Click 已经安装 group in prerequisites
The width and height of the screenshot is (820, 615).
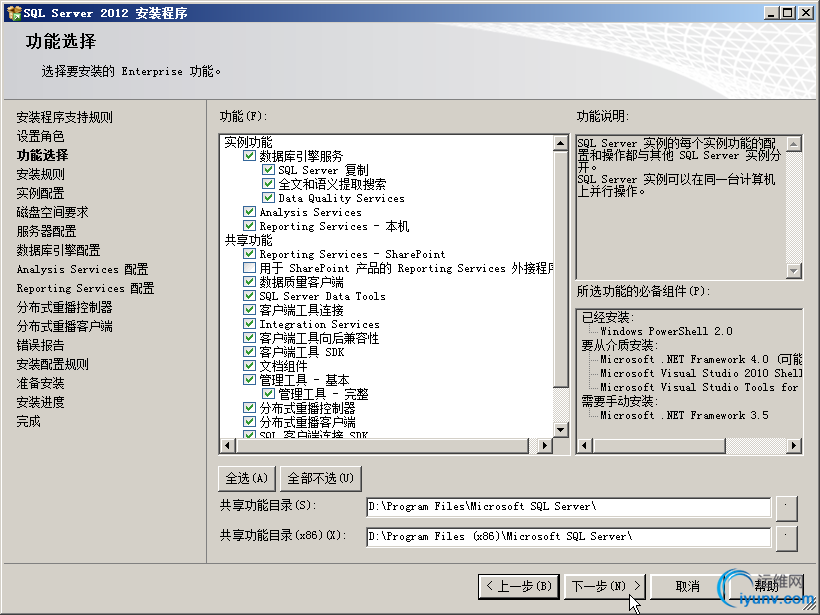click(608, 317)
